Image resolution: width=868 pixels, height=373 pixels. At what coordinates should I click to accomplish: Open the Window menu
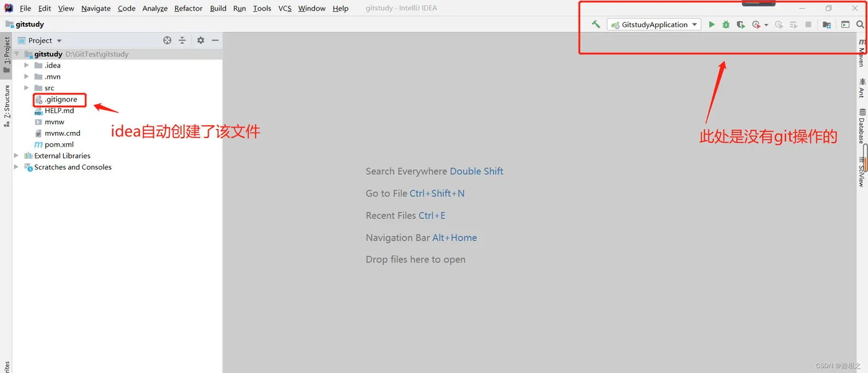tap(312, 8)
